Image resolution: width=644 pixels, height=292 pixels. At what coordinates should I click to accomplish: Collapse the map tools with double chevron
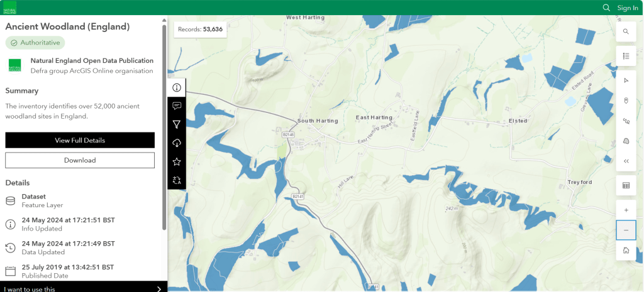pyautogui.click(x=626, y=161)
